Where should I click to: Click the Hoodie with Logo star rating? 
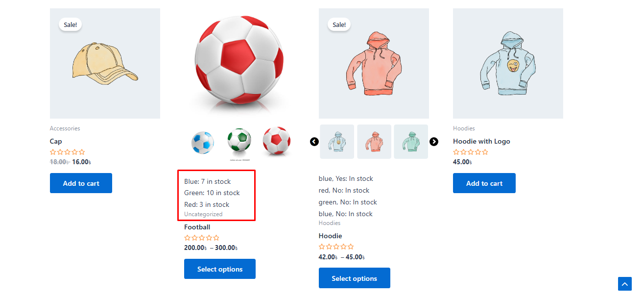(x=471, y=152)
